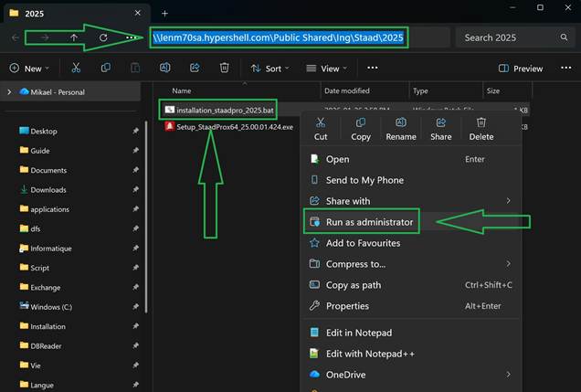Choose Edit with Notepad++

tap(410, 354)
